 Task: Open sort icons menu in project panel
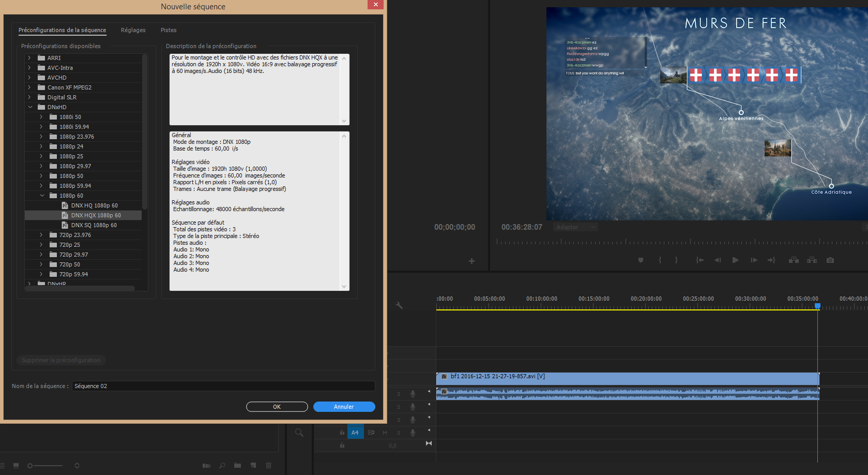point(77,466)
